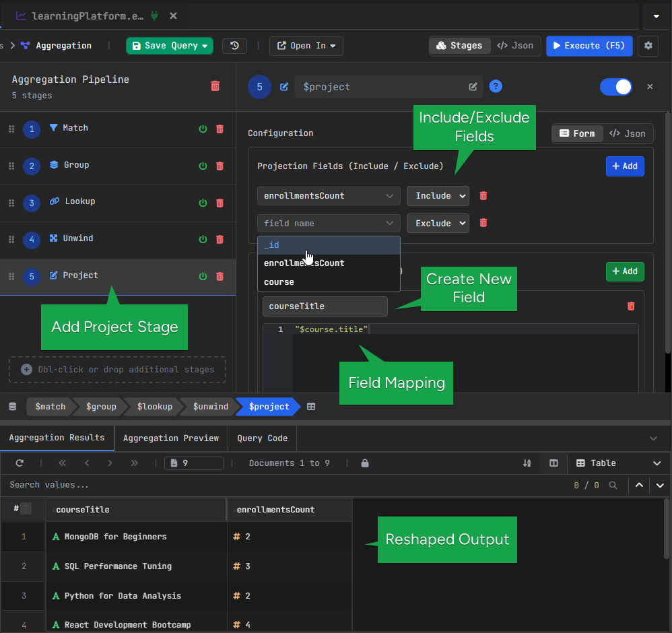Go to the last results page
Viewport: 672px width, 633px height.
point(134,463)
